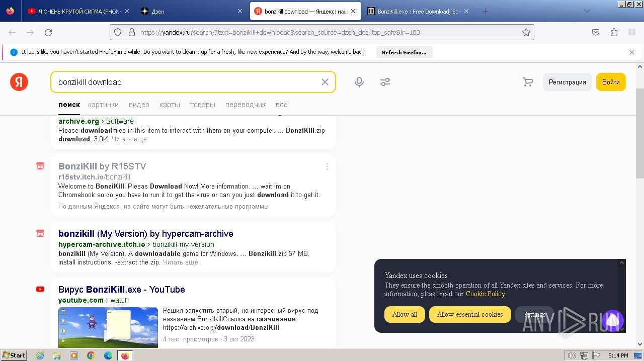The width and height of the screenshot is (644, 362).
Task: Launch Chrome from taskbar
Action: coord(91,355)
